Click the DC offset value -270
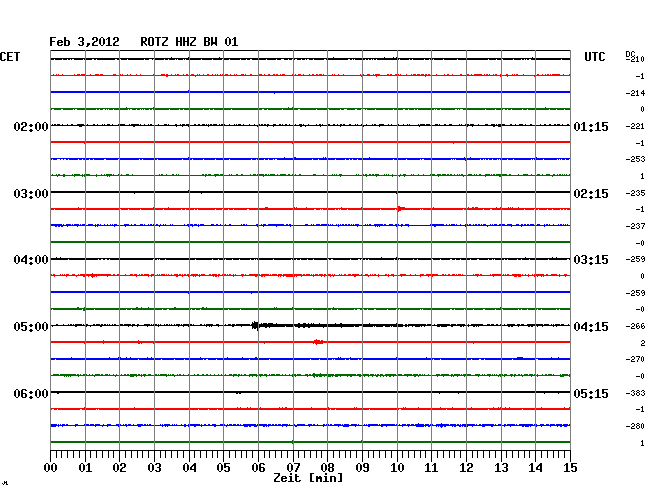The height and width of the screenshot is (494, 650). (x=635, y=359)
